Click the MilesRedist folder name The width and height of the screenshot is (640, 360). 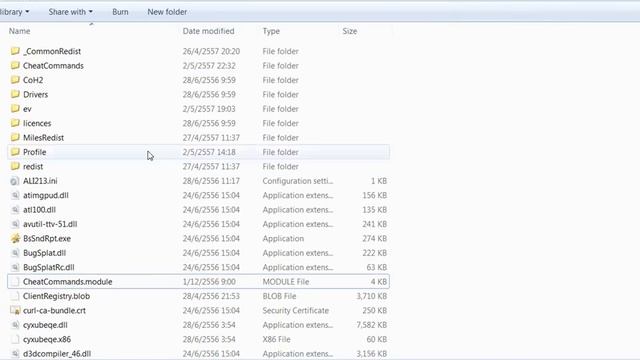tap(43, 138)
